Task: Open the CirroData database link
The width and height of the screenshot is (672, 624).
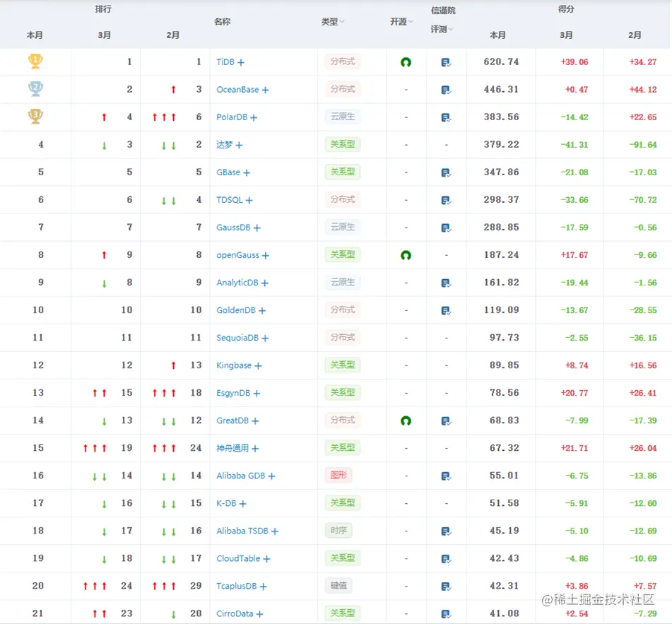Action: coord(235,613)
